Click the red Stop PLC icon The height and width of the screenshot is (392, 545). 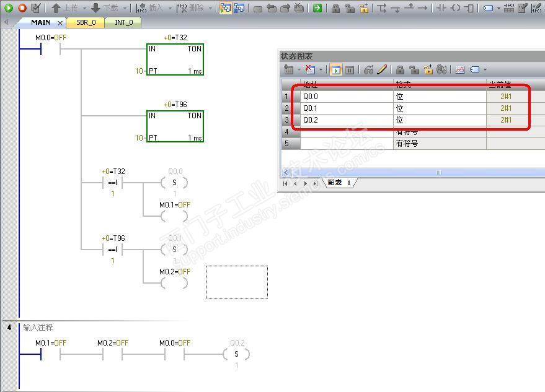click(x=22, y=7)
